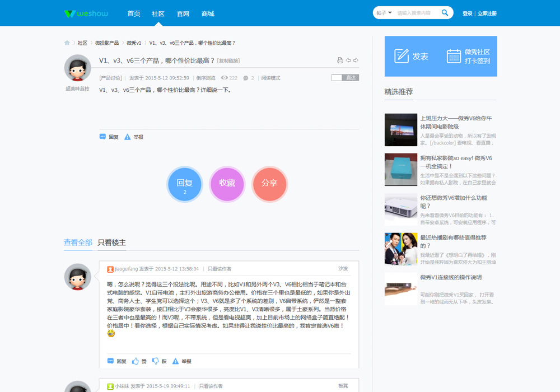Image resolution: width=560 pixels, height=392 pixels.
Task: Open the 首页 nav menu item
Action: coord(134,13)
